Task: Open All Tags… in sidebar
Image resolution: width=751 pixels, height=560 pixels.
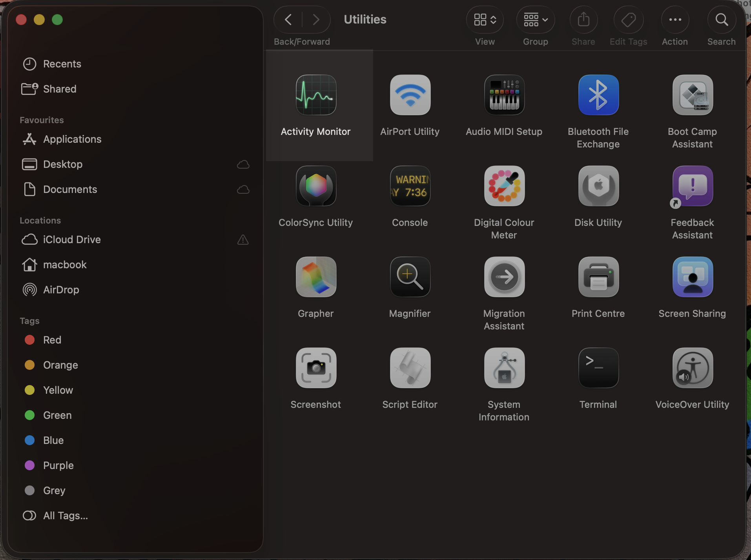Action: point(65,516)
